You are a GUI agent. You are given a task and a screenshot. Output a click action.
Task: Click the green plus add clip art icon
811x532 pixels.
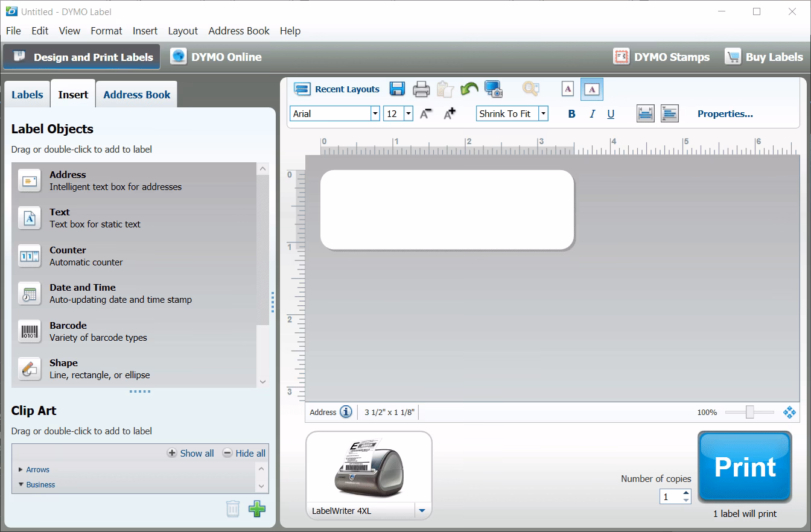click(x=257, y=508)
